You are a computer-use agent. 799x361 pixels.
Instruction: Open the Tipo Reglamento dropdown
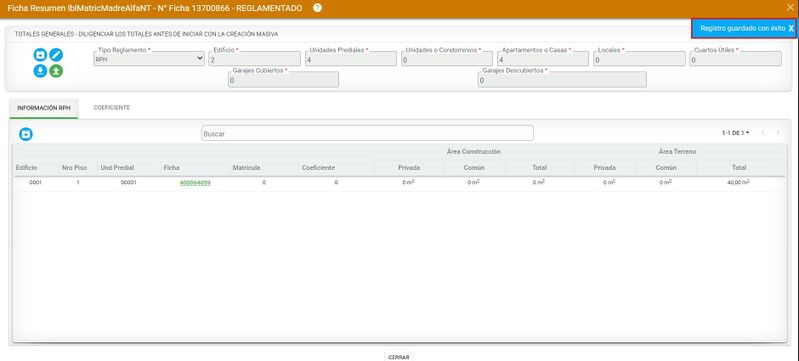[x=149, y=59]
